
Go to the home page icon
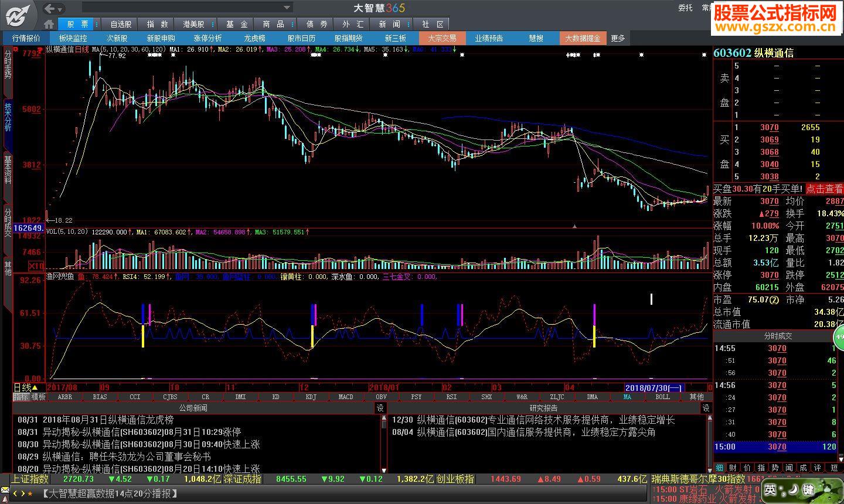pos(49,24)
